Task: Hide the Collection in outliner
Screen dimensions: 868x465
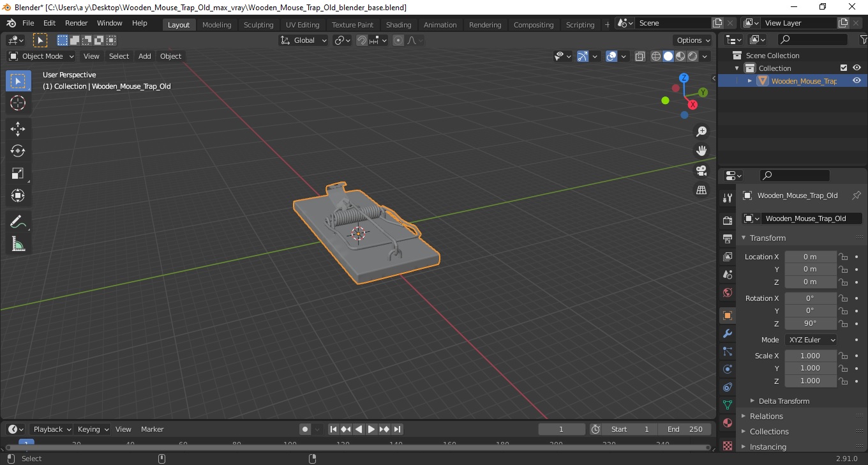Action: pos(857,68)
